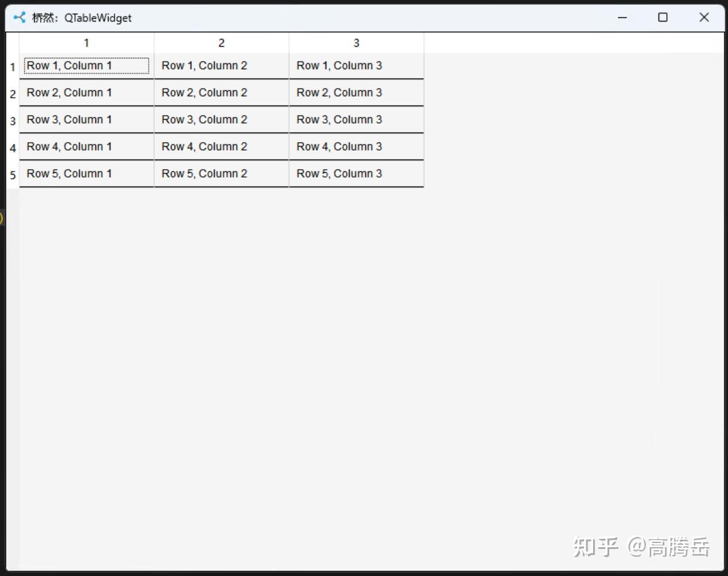Select cell Row 5, Column 3
728x576 pixels.
click(356, 173)
